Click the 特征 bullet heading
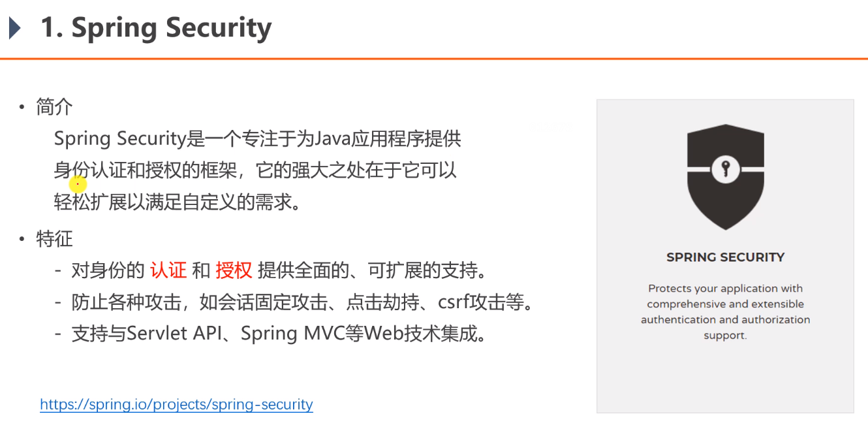The image size is (868, 429). coord(54,238)
